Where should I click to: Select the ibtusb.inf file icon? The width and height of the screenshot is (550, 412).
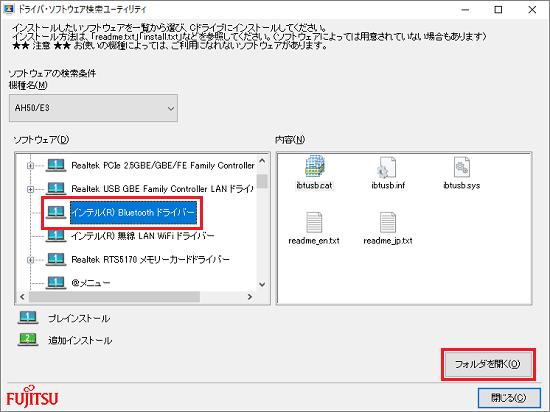coord(387,167)
